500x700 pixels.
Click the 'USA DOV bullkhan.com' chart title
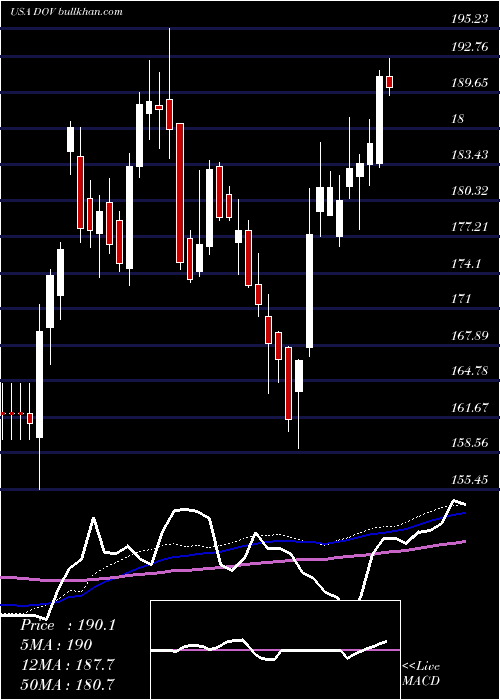[67, 11]
